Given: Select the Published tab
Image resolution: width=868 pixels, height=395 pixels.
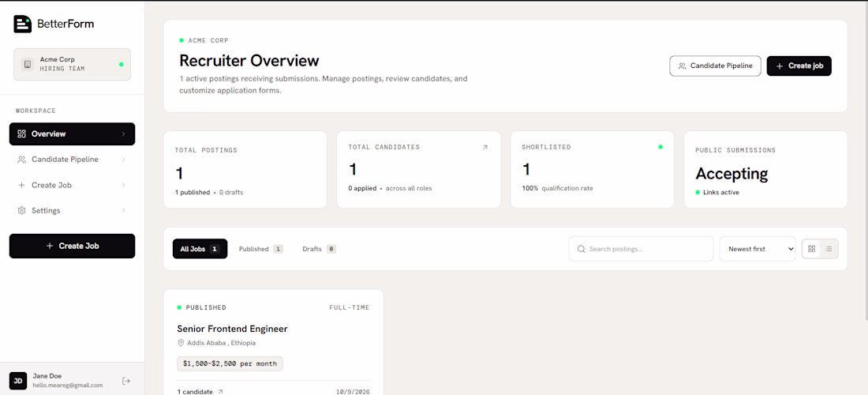Looking at the screenshot, I should (x=260, y=249).
